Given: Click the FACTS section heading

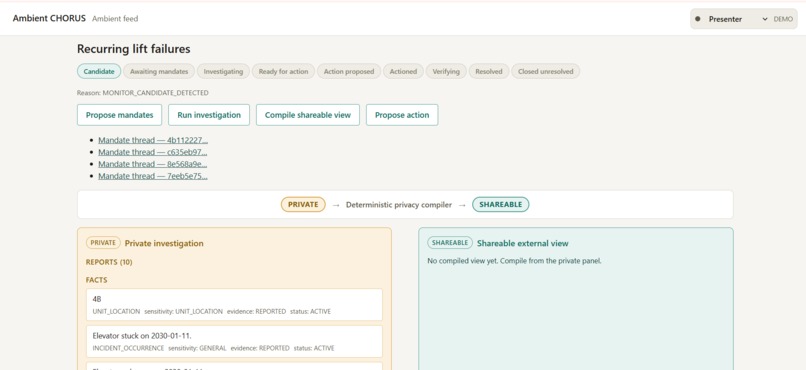Looking at the screenshot, I should tap(97, 280).
